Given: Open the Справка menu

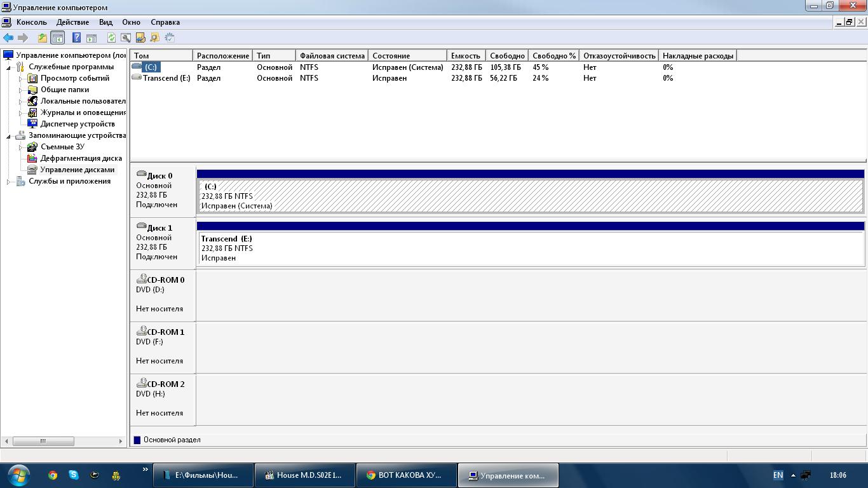Looking at the screenshot, I should [x=165, y=22].
